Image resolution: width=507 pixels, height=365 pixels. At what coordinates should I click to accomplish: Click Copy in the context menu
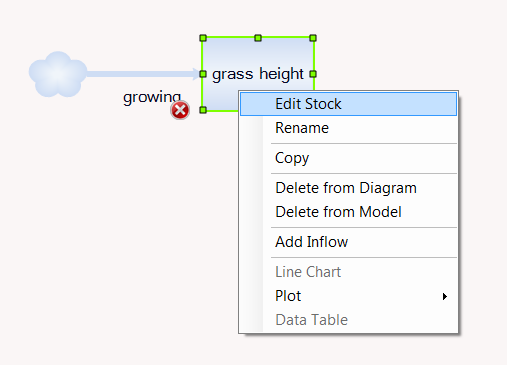[348, 158]
